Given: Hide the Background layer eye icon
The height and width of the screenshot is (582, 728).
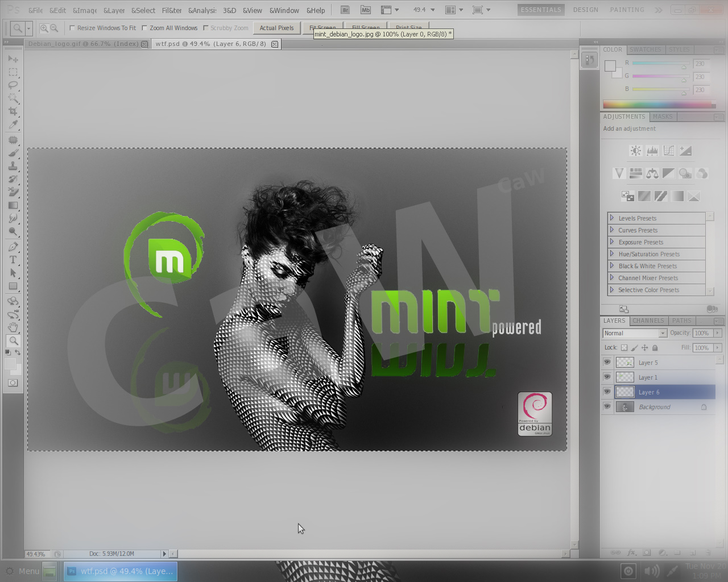Looking at the screenshot, I should [x=607, y=406].
